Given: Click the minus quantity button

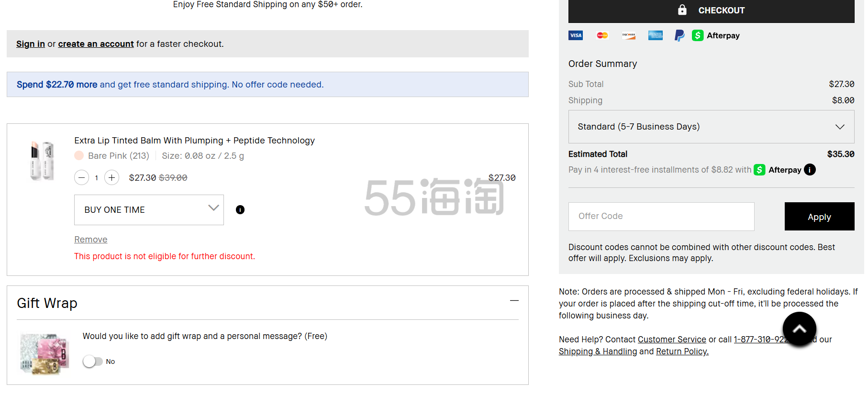Looking at the screenshot, I should (82, 178).
